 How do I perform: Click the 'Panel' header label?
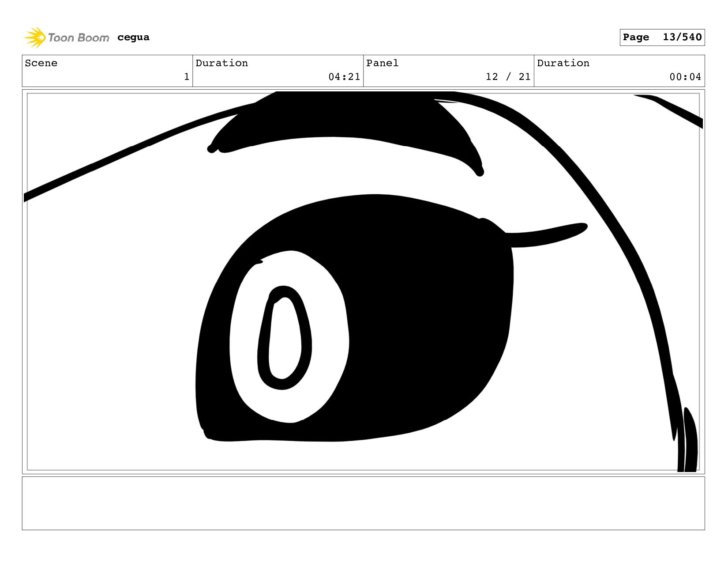pos(383,63)
